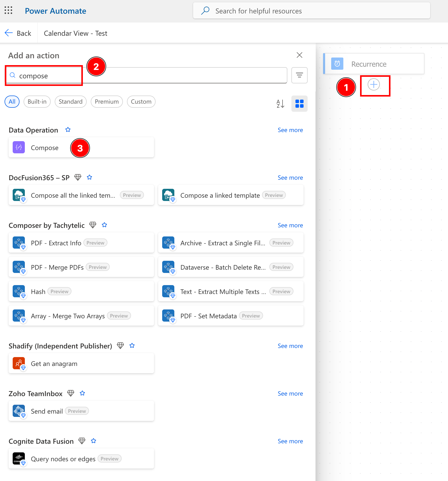Click the plus button under Recurrence
448x481 pixels.
(x=374, y=84)
